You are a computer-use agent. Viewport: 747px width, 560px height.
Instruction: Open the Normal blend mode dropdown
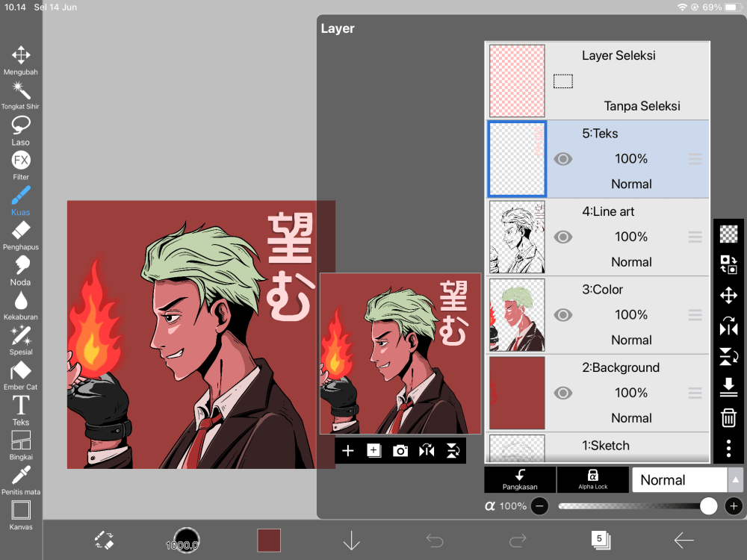coord(679,479)
